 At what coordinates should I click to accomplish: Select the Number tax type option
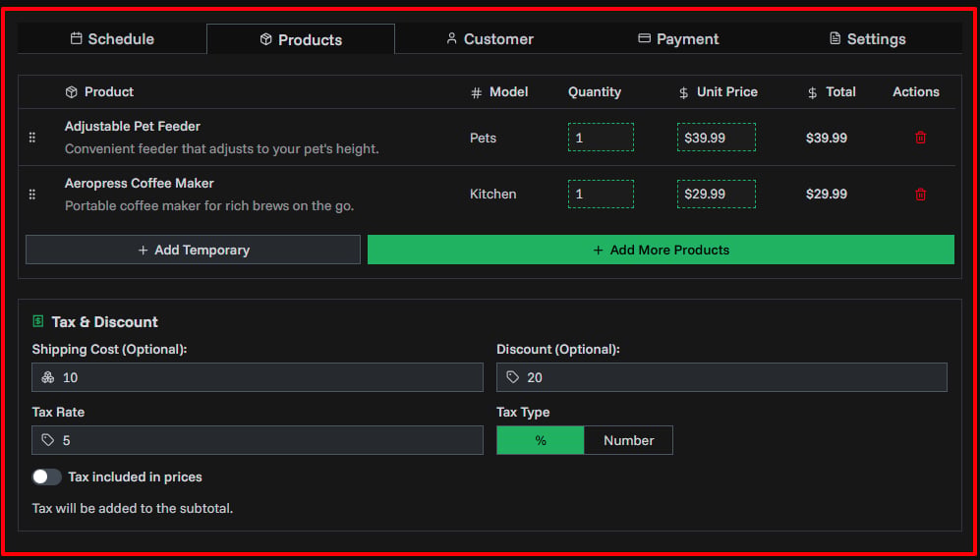coord(628,440)
